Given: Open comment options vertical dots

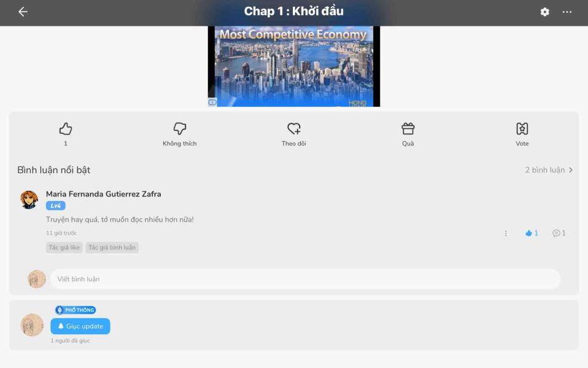Looking at the screenshot, I should click(x=506, y=234).
